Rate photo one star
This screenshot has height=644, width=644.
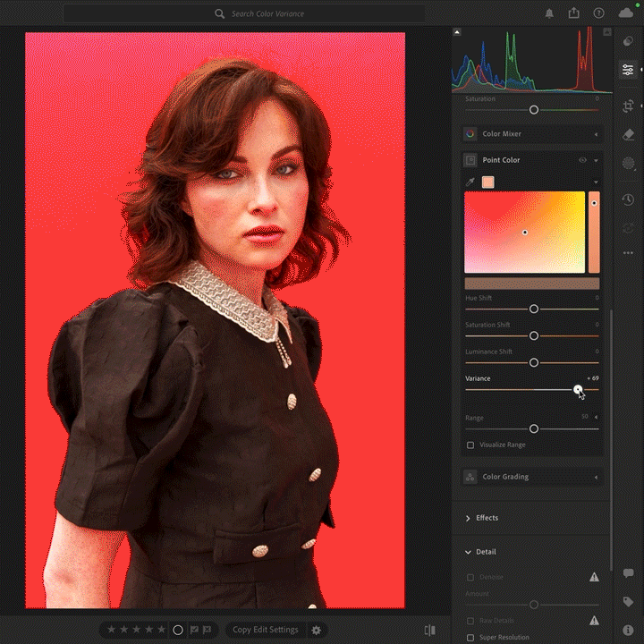click(111, 630)
